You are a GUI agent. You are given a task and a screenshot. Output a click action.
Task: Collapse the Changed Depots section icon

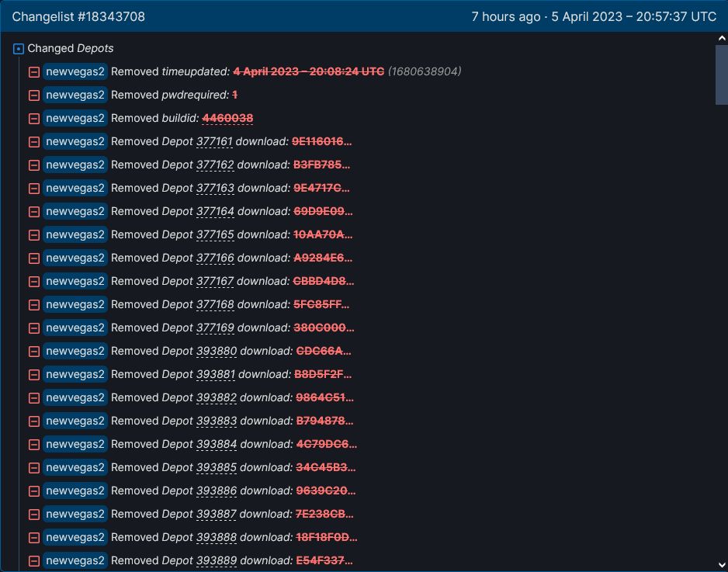(x=19, y=48)
